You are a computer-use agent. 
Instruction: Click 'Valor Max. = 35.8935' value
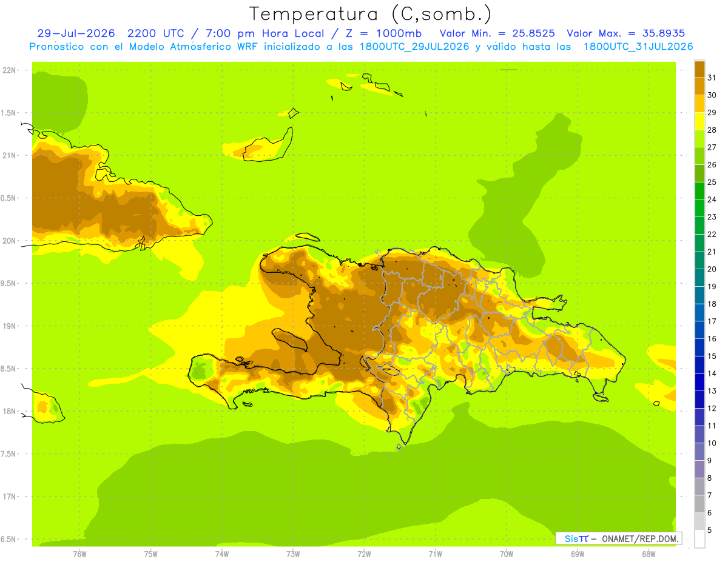(x=626, y=33)
